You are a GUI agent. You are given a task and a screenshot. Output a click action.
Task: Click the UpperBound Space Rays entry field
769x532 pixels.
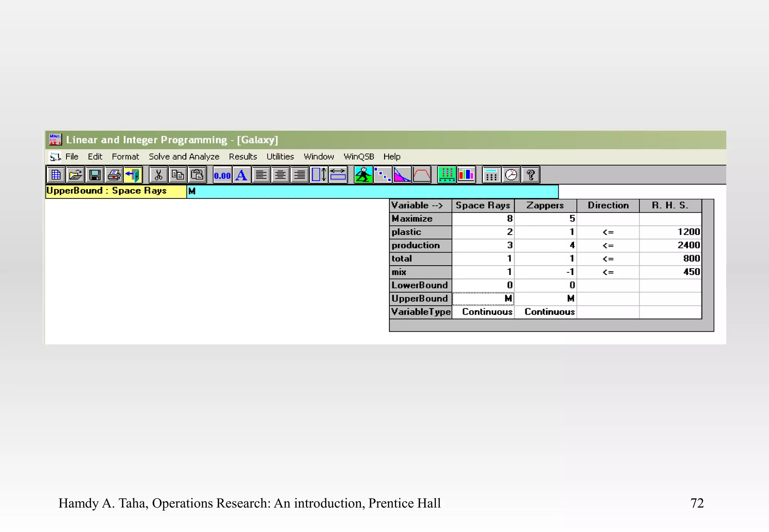(372, 191)
